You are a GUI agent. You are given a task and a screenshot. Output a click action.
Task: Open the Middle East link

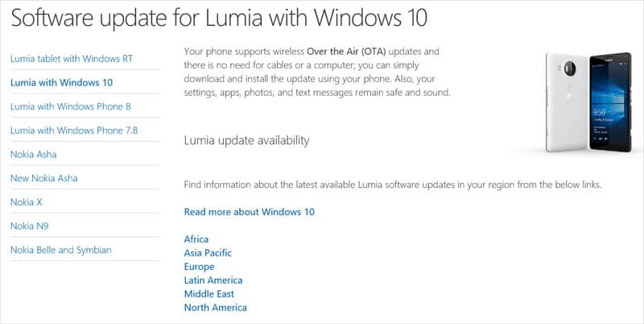[x=209, y=293]
